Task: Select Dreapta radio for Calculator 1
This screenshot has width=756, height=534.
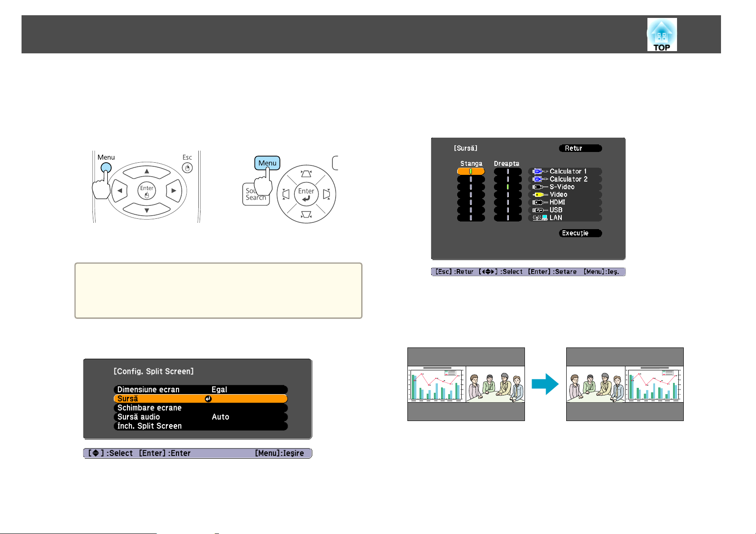Action: coord(508,171)
